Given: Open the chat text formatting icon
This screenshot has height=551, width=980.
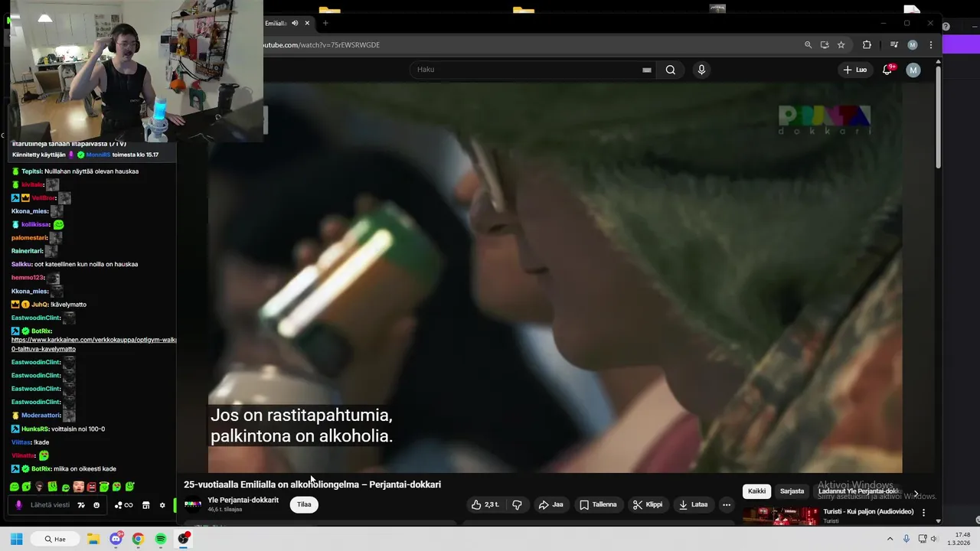Looking at the screenshot, I should point(81,505).
